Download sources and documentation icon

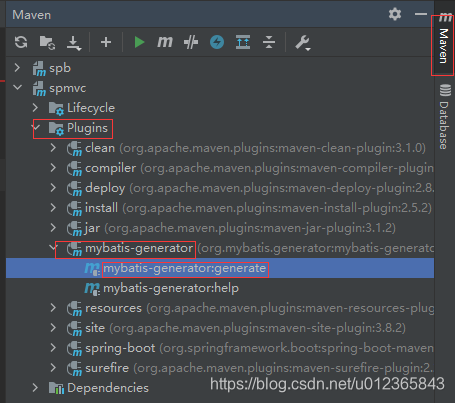pyautogui.click(x=74, y=43)
